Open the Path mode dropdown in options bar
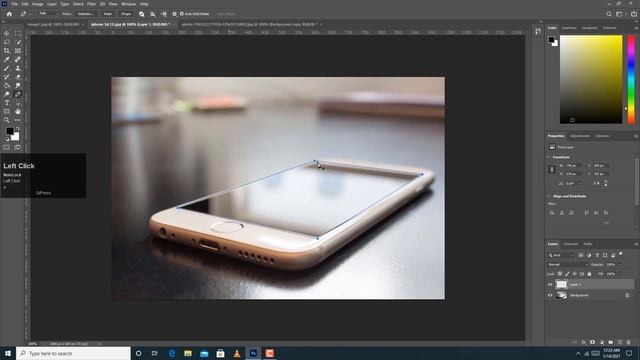Screen dimensions: 640x360 tap(48, 14)
